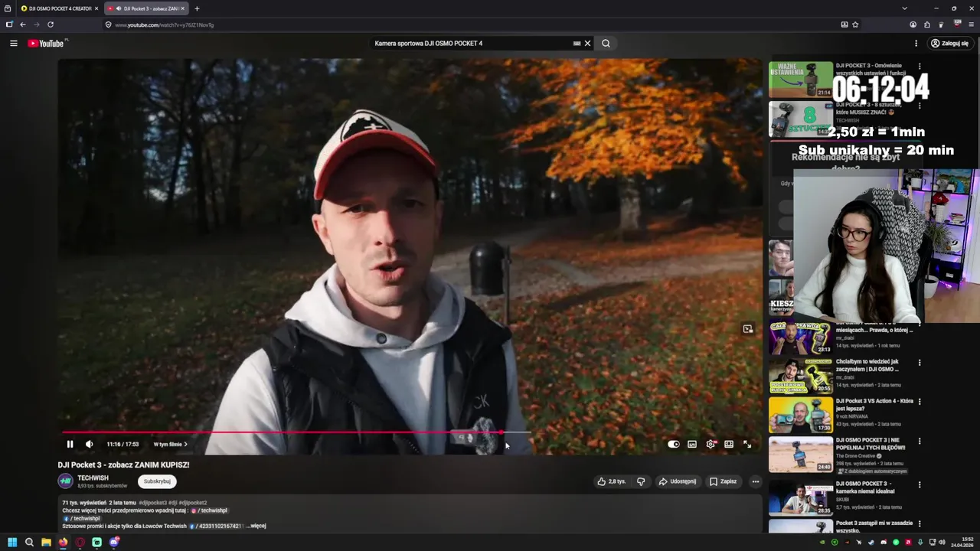Dislike the video with thumbs-down
The width and height of the screenshot is (980, 551).
click(641, 481)
